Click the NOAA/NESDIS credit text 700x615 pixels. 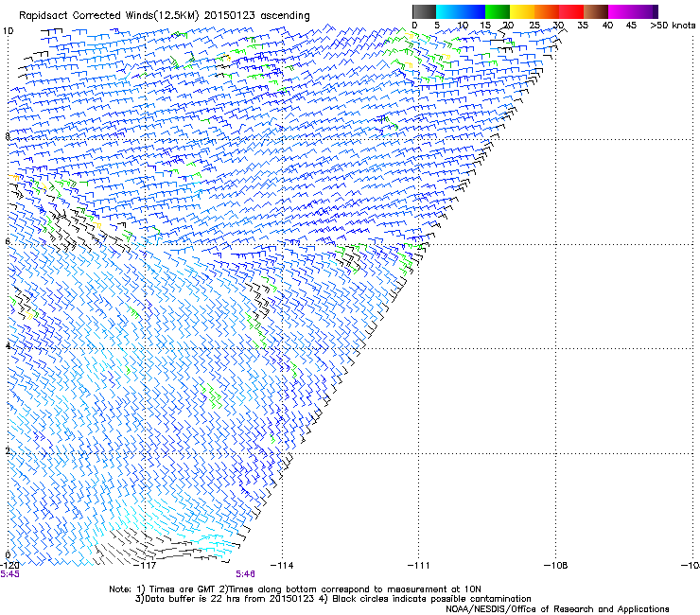pos(557,609)
